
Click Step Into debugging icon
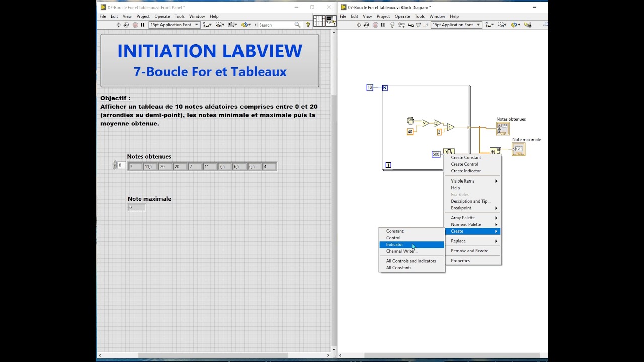point(411,25)
